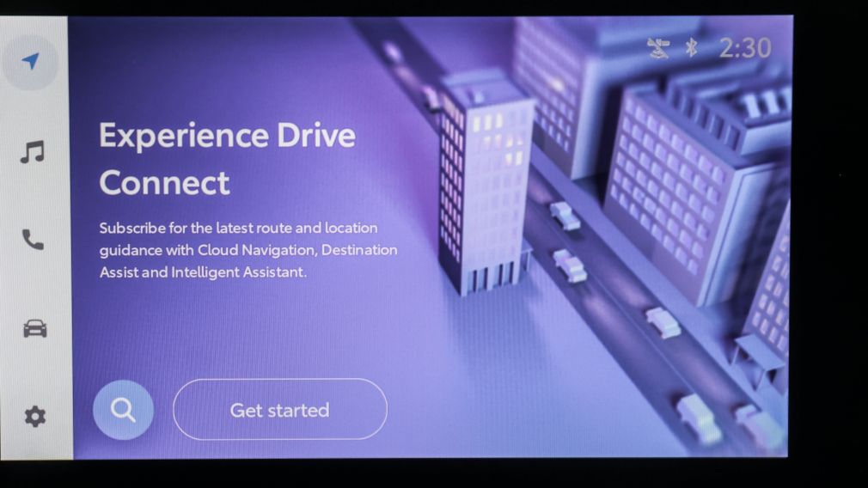Tap the Bluetooth status icon
This screenshot has height=488, width=868.
(x=691, y=48)
